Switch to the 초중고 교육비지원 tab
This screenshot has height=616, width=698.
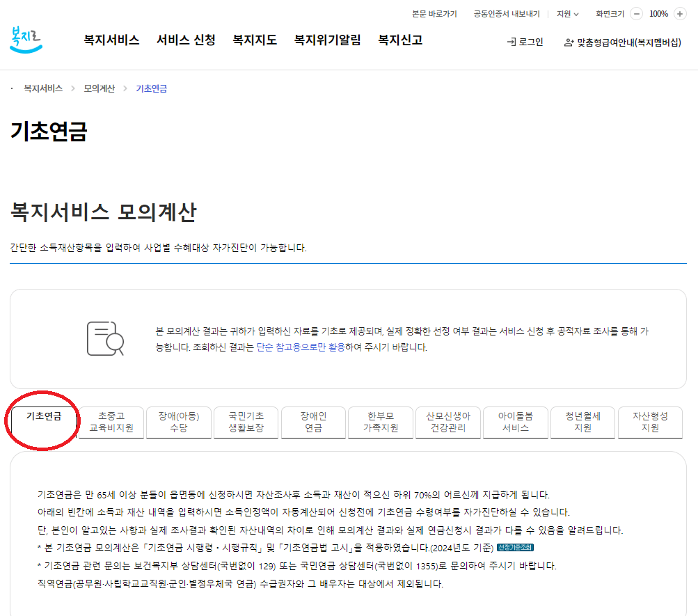[111, 422]
